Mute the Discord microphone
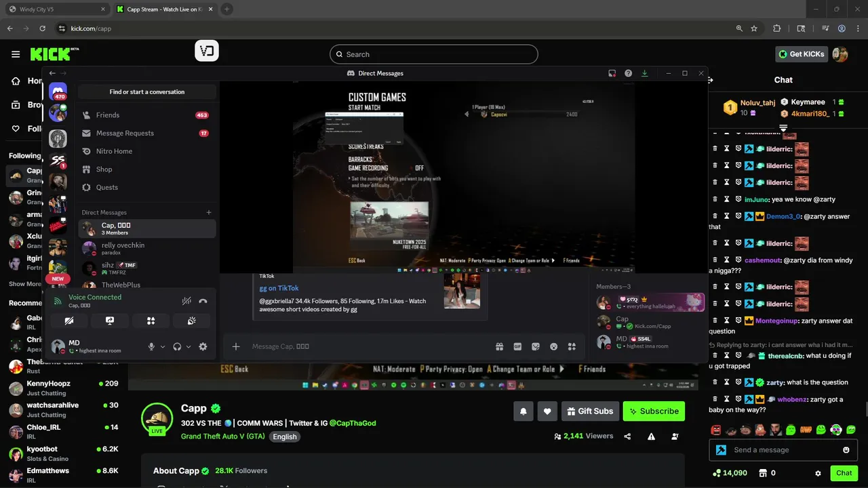 point(152,346)
